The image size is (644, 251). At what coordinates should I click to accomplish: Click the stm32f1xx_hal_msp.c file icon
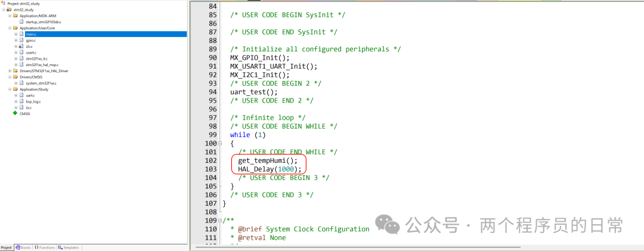[21, 65]
